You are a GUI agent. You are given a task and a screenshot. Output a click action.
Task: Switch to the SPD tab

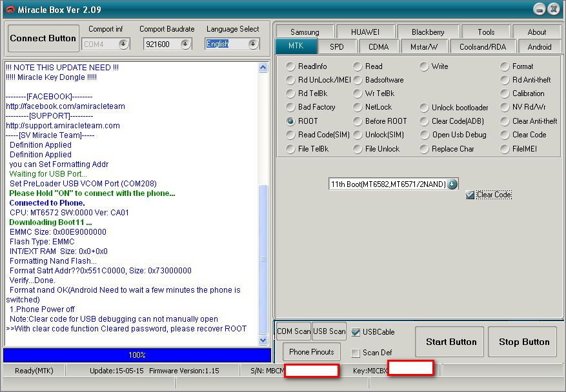point(337,47)
